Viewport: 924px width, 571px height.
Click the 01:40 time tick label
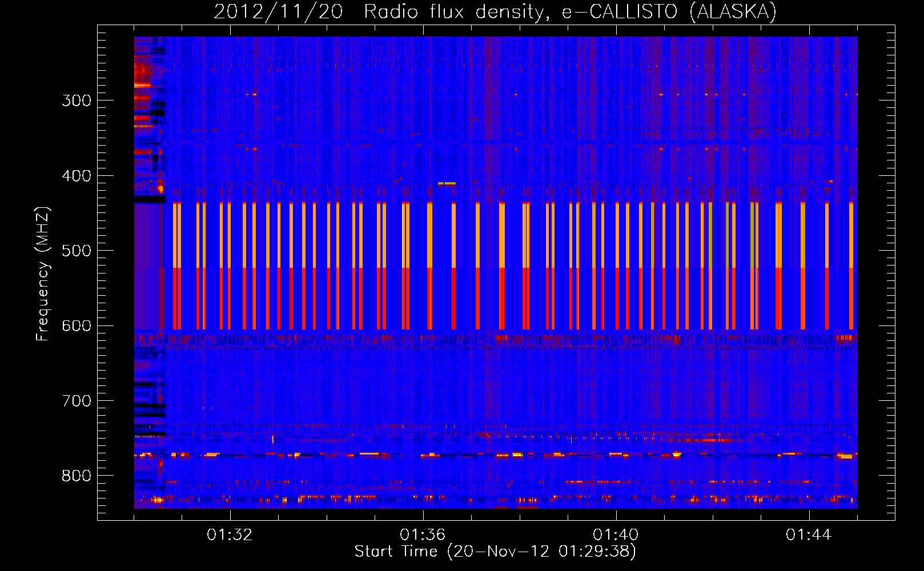(x=616, y=535)
